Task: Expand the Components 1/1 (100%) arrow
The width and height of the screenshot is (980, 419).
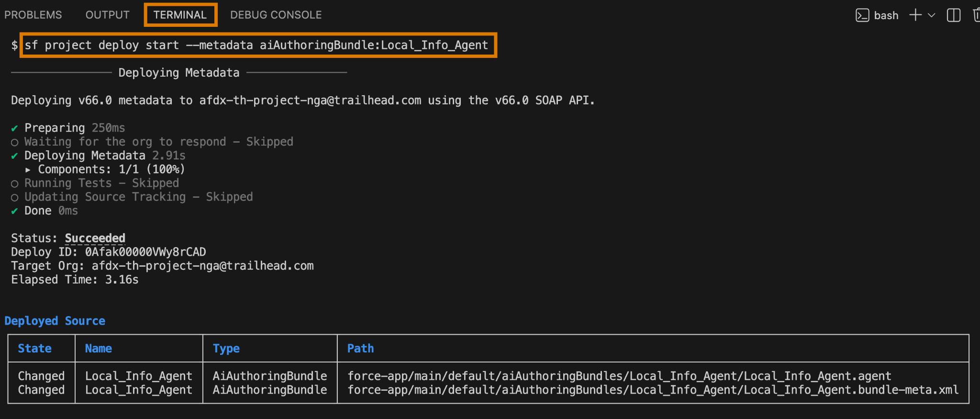Action: pos(28,170)
